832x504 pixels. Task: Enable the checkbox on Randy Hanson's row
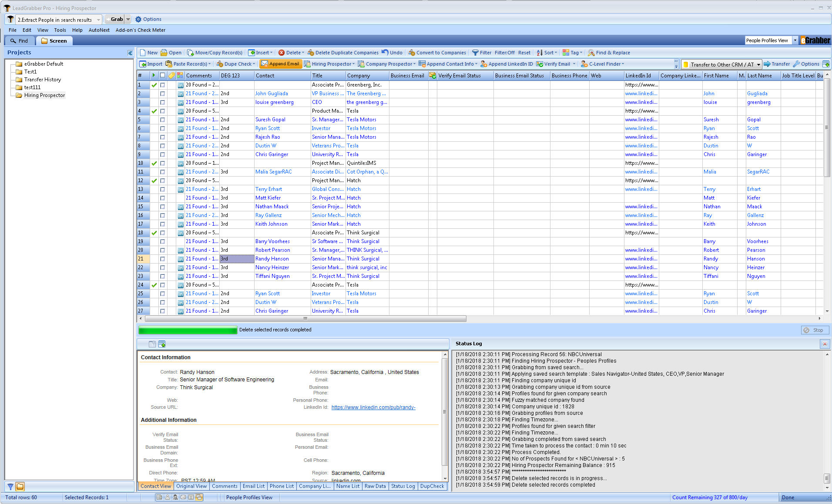(x=162, y=259)
